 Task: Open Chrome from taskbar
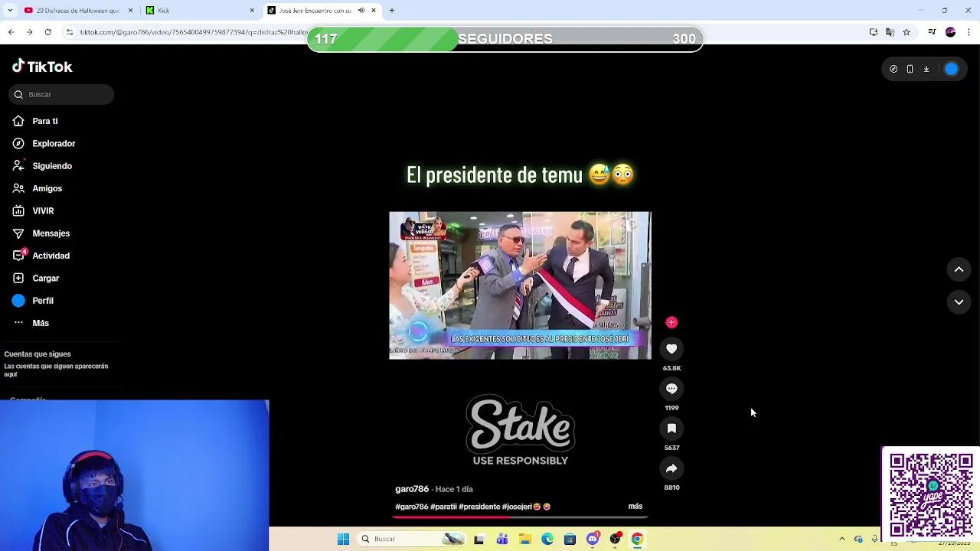coord(637,539)
